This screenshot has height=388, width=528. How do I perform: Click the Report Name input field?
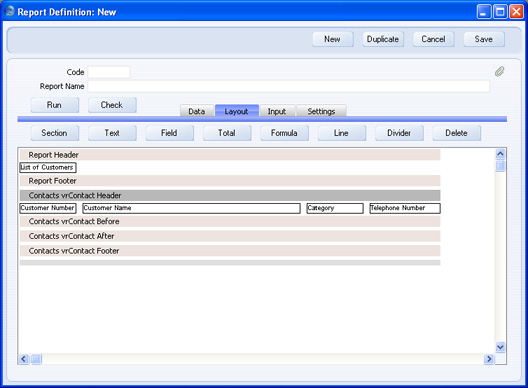[x=289, y=86]
